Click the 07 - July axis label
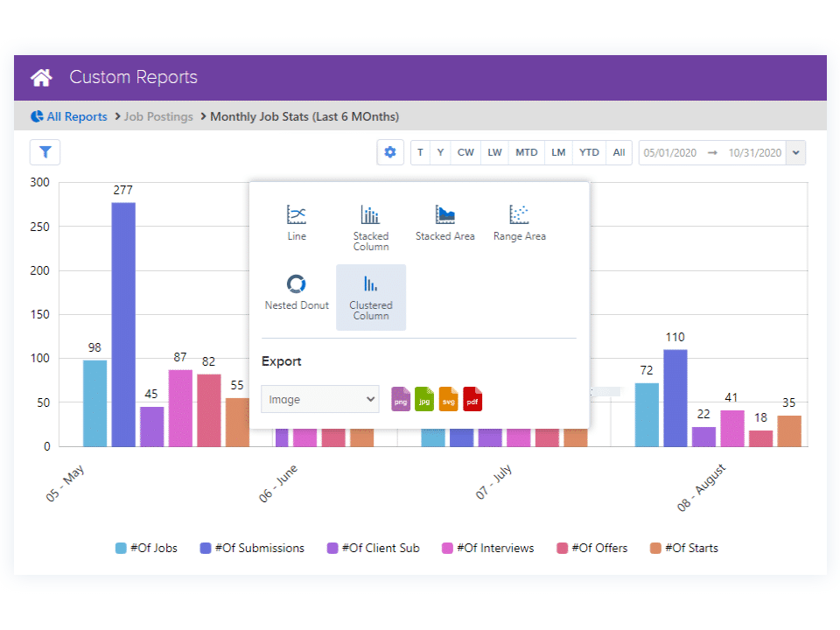This screenshot has height=630, width=840. tap(493, 482)
